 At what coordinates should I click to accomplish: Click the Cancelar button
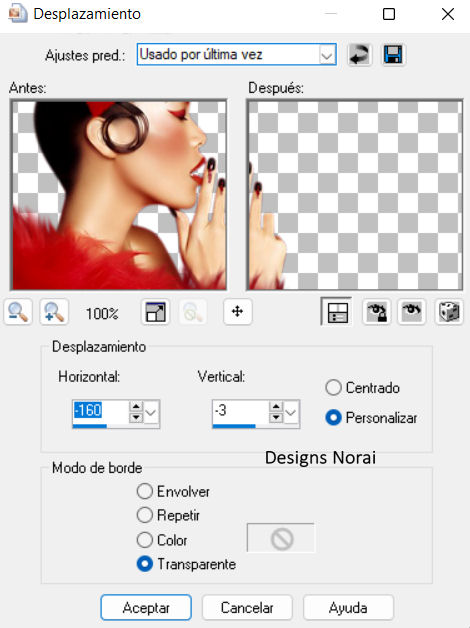247,608
